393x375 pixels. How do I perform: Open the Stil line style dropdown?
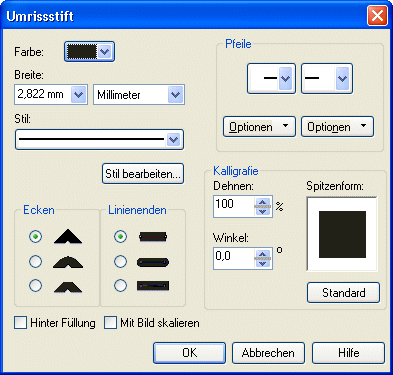pos(173,140)
